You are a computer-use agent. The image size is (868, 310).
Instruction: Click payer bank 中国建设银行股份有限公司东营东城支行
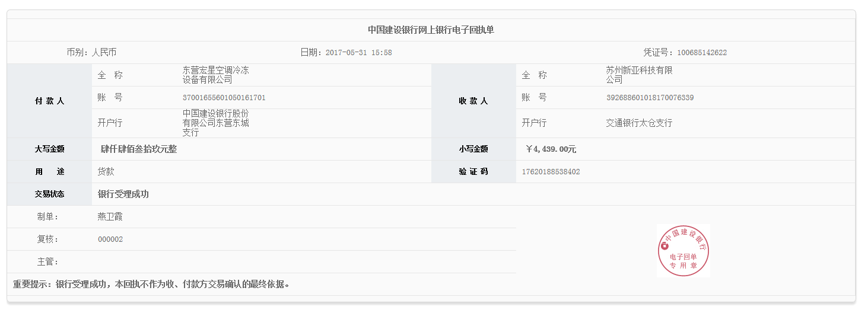point(216,123)
